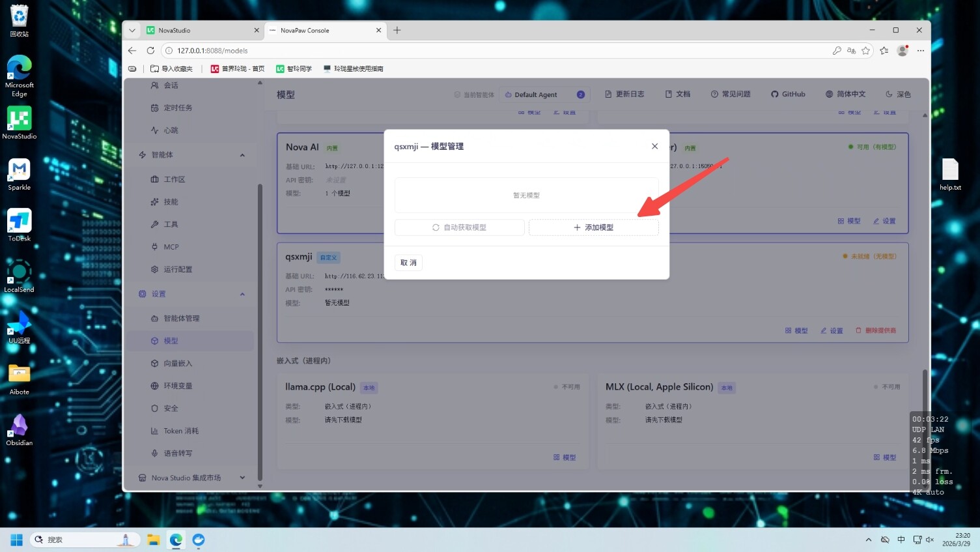980x552 pixels.
Task: Open 向量嵌入 settings page
Action: click(177, 363)
